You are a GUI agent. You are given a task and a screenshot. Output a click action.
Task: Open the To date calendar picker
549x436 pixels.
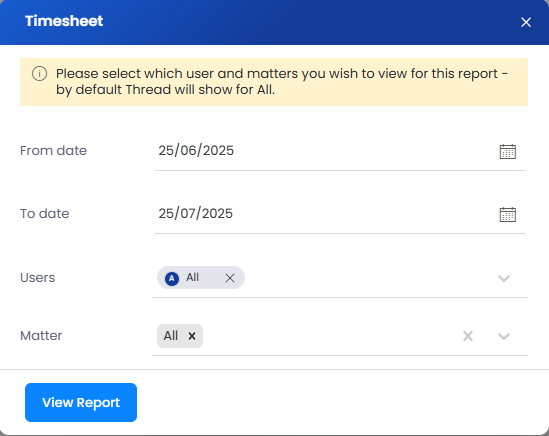coord(507,214)
